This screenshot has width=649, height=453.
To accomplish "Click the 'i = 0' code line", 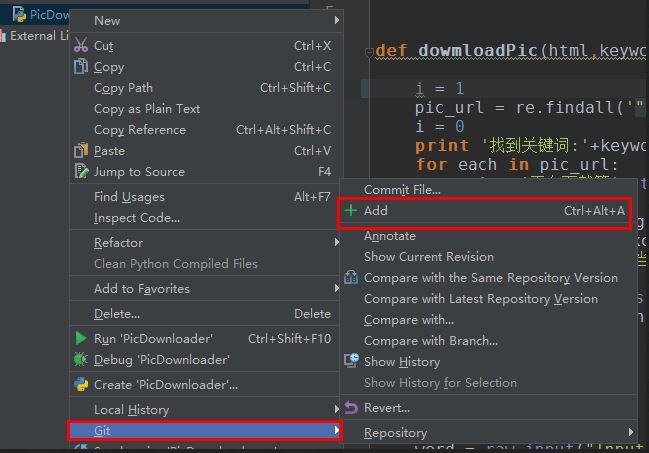I will [440, 126].
